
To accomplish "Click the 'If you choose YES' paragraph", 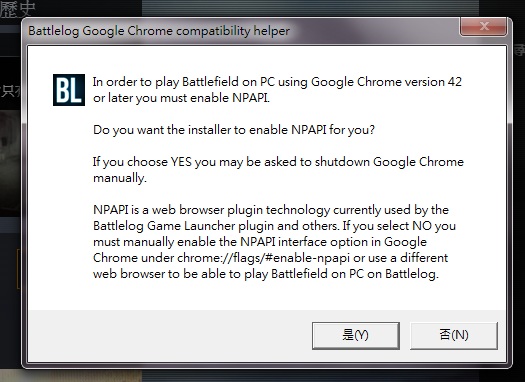I will [278, 170].
